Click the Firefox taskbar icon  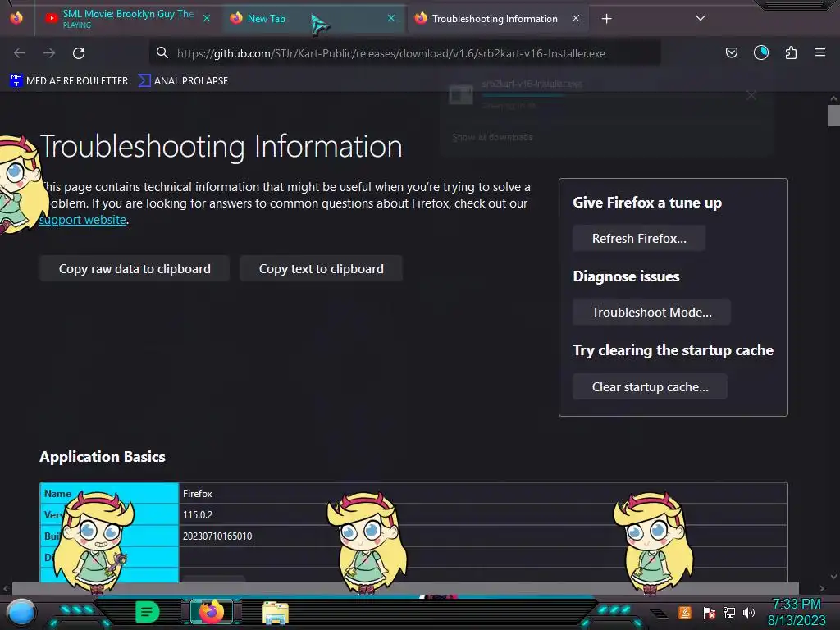click(212, 612)
